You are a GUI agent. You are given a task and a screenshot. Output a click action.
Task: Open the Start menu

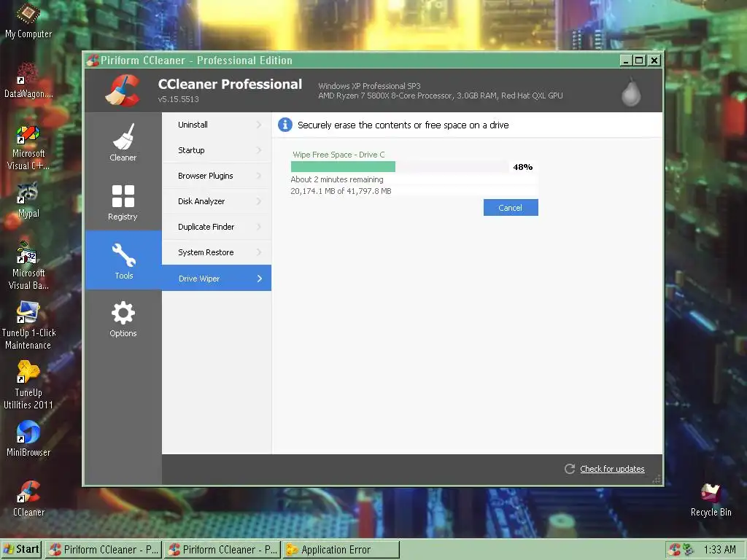pos(21,550)
